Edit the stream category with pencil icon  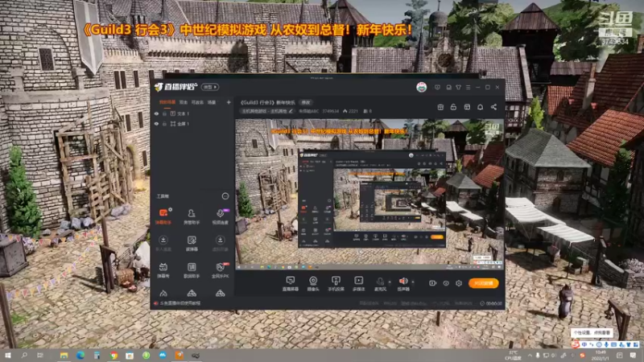(x=291, y=111)
